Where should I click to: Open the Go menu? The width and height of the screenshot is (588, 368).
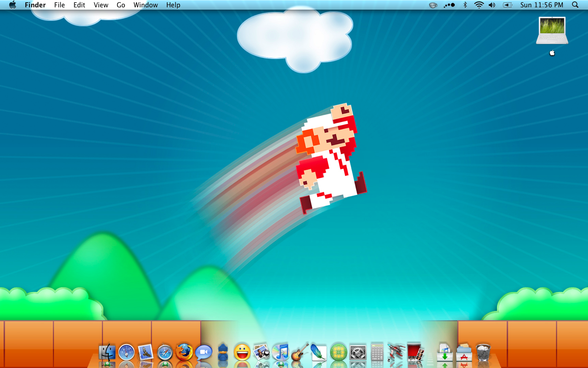[x=121, y=5]
